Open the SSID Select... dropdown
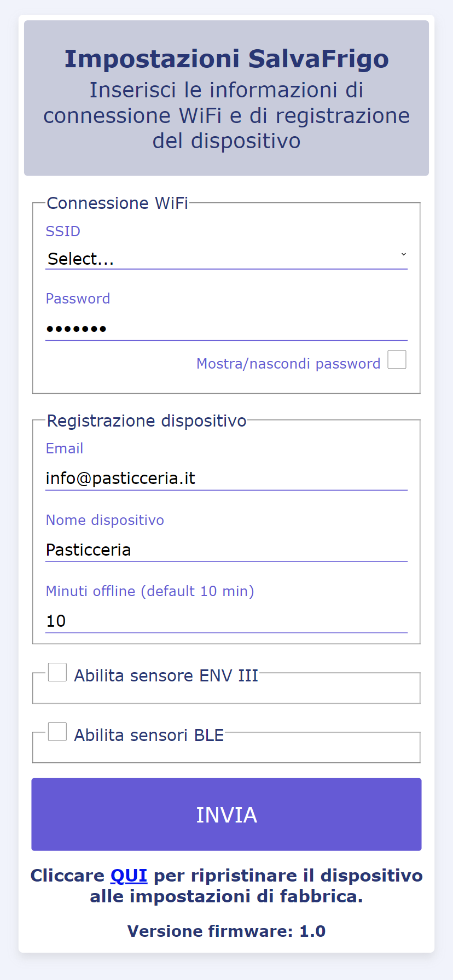 pos(226,258)
